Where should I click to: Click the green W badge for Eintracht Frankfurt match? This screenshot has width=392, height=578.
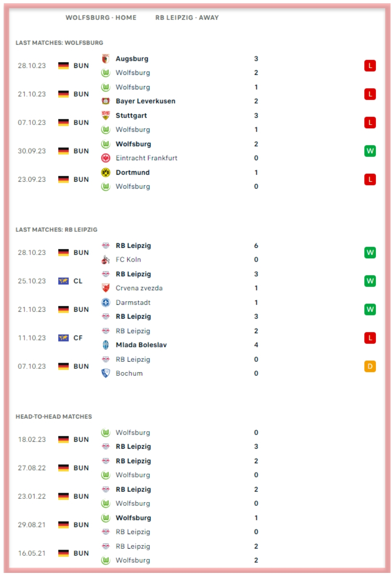[x=370, y=151]
